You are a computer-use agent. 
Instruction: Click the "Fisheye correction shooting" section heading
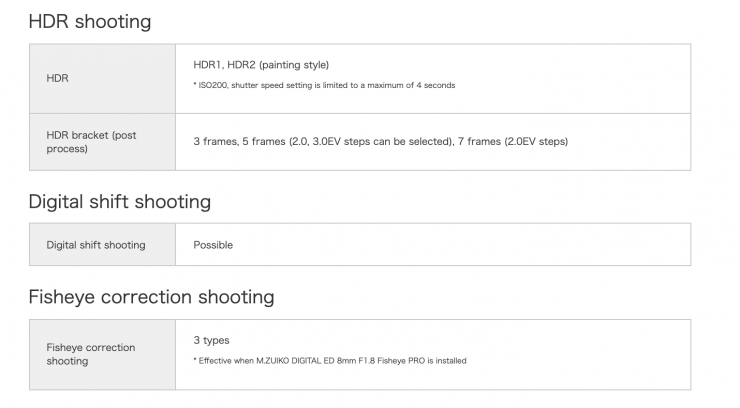pos(150,297)
